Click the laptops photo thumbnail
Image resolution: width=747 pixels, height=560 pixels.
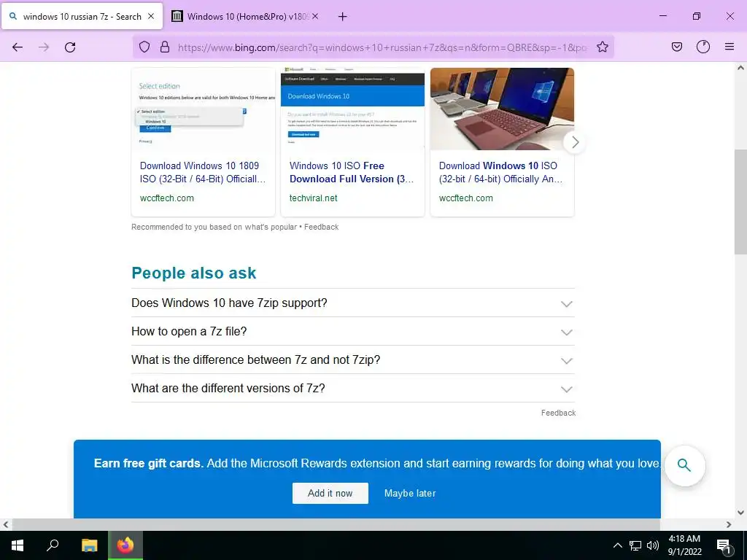[x=502, y=109]
